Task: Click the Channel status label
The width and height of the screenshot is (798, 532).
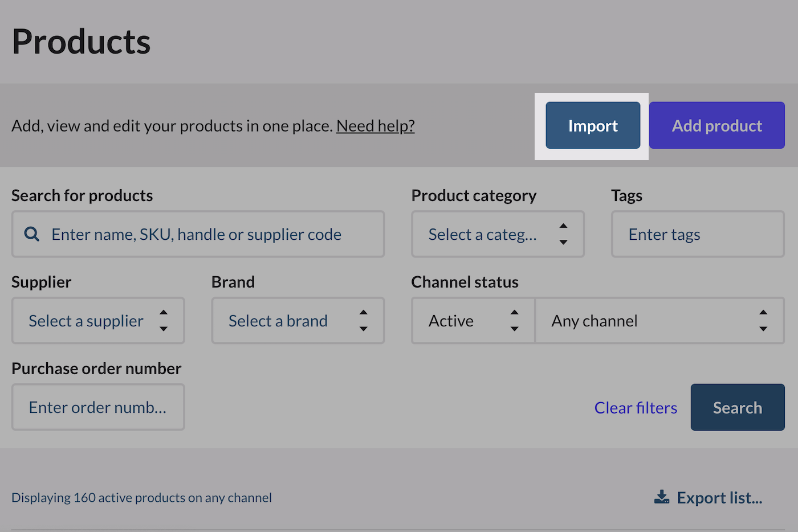Action: [x=465, y=282]
